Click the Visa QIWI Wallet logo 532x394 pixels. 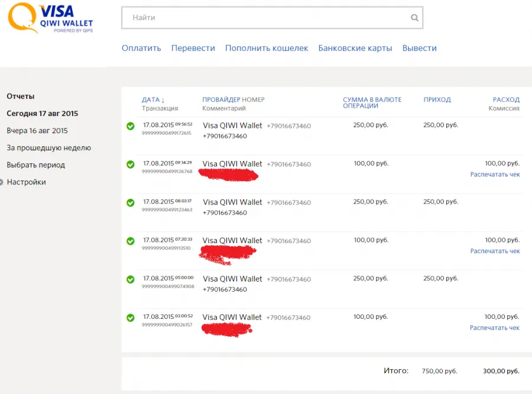click(x=50, y=18)
